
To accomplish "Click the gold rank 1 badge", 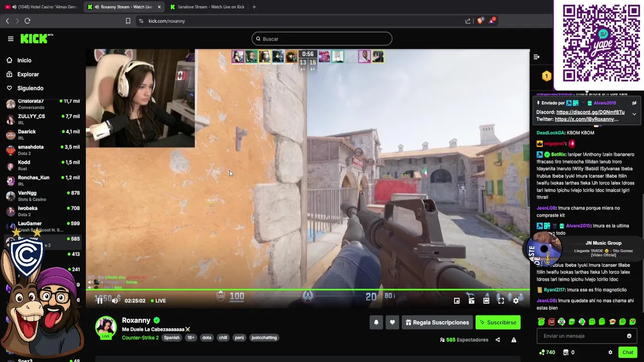I will [547, 76].
